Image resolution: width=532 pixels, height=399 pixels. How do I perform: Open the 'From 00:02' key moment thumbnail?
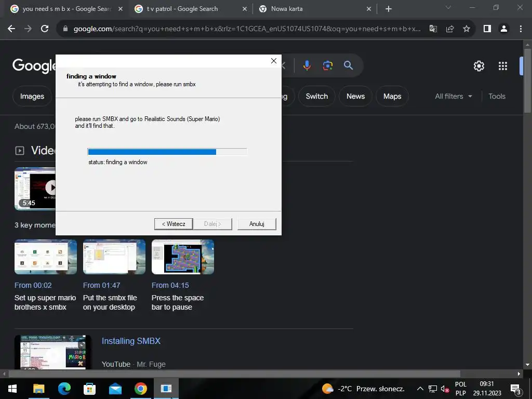coord(46,257)
